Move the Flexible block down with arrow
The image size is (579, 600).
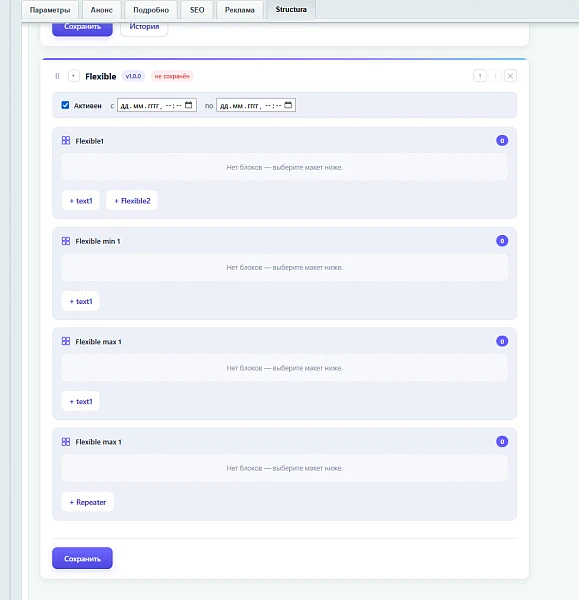pyautogui.click(x=495, y=76)
